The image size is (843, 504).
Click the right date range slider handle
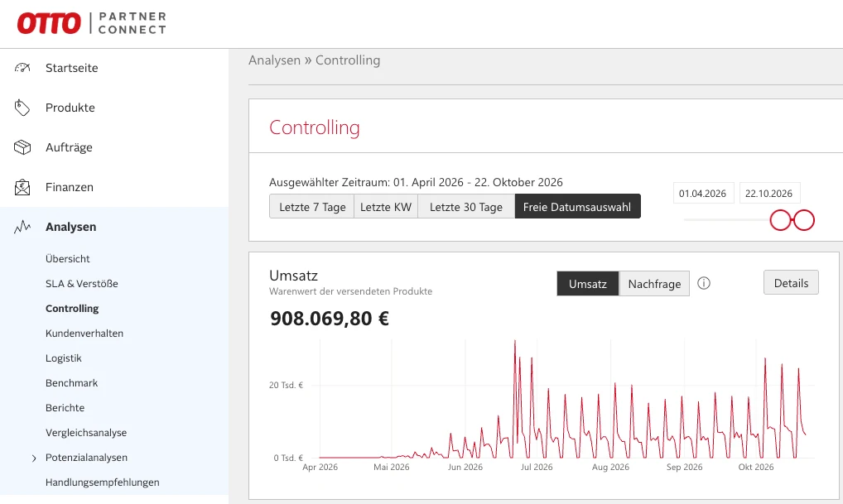point(804,220)
